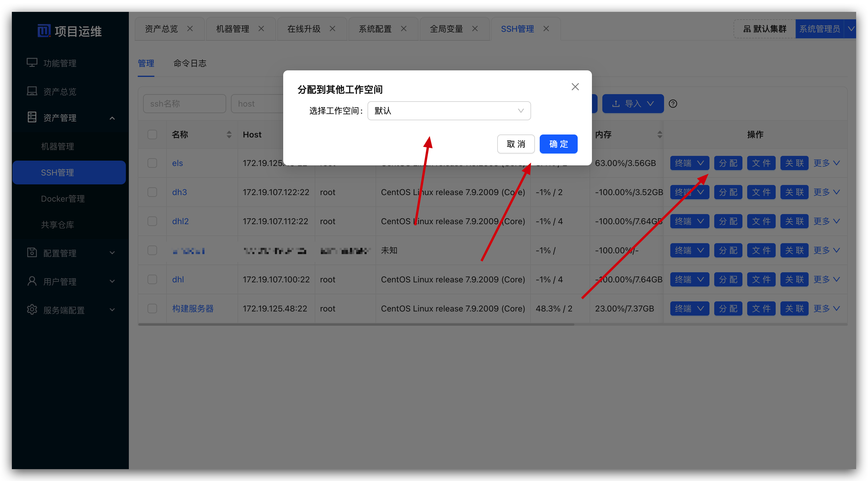Screen dimensions: 868x481
Task: Click the 确定 button in dialog
Action: click(558, 144)
